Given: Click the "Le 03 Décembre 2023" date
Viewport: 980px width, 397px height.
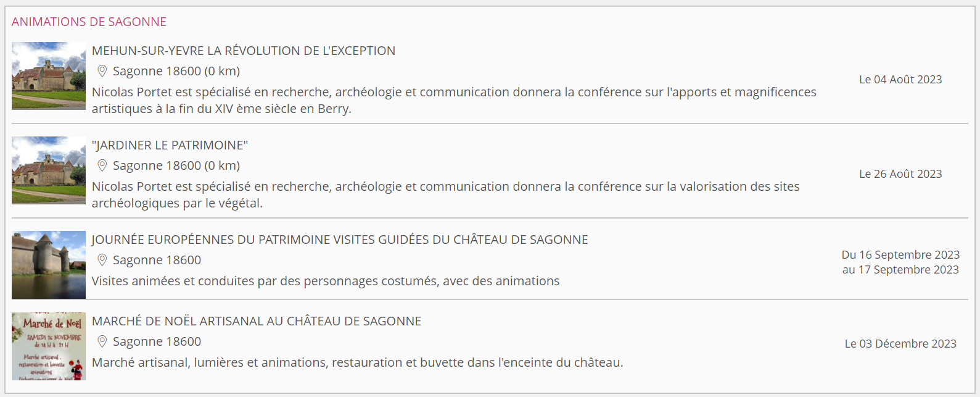Looking at the screenshot, I should pos(900,344).
